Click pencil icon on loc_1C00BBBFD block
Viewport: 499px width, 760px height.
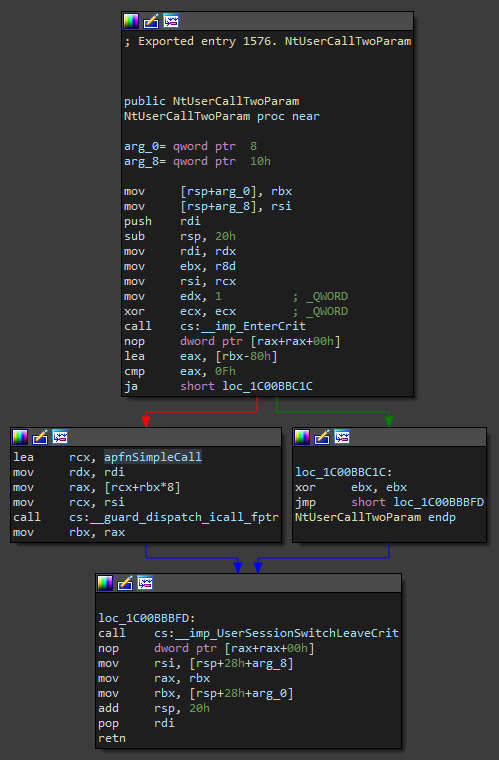pyautogui.click(x=125, y=583)
